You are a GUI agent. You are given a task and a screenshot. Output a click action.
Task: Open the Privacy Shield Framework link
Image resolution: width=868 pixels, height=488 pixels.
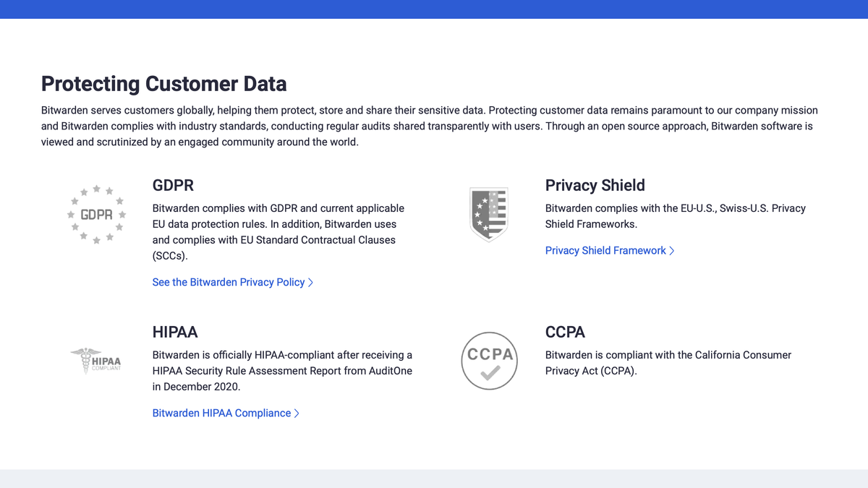605,250
